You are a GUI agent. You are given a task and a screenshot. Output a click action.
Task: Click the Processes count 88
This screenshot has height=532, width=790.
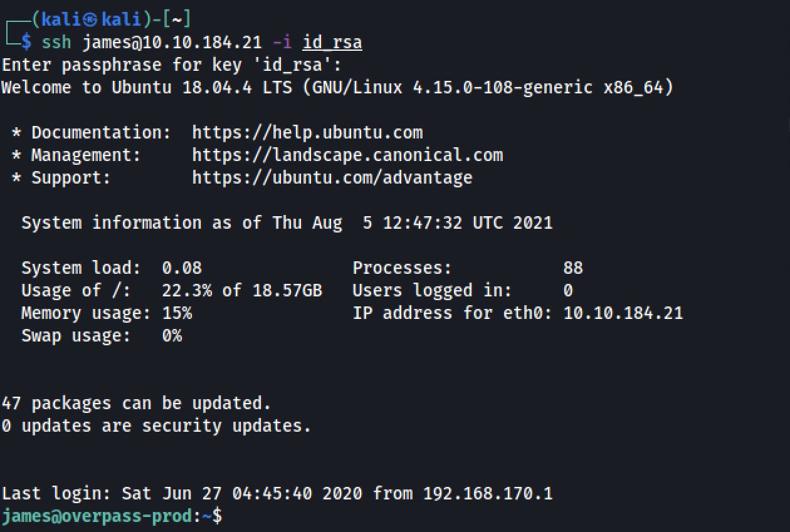[573, 268]
